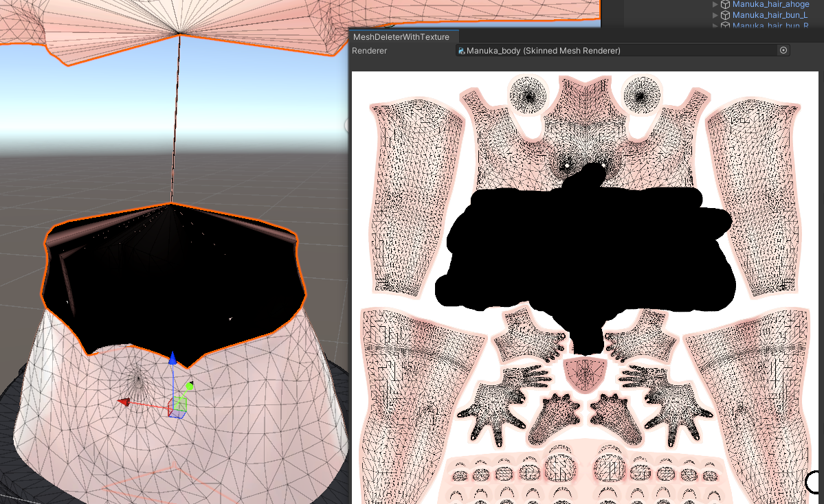
Task: Click the Renderer label
Action: 369,51
